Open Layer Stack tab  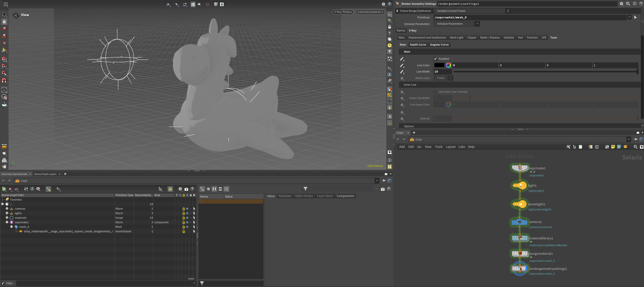pyautogui.click(x=325, y=196)
